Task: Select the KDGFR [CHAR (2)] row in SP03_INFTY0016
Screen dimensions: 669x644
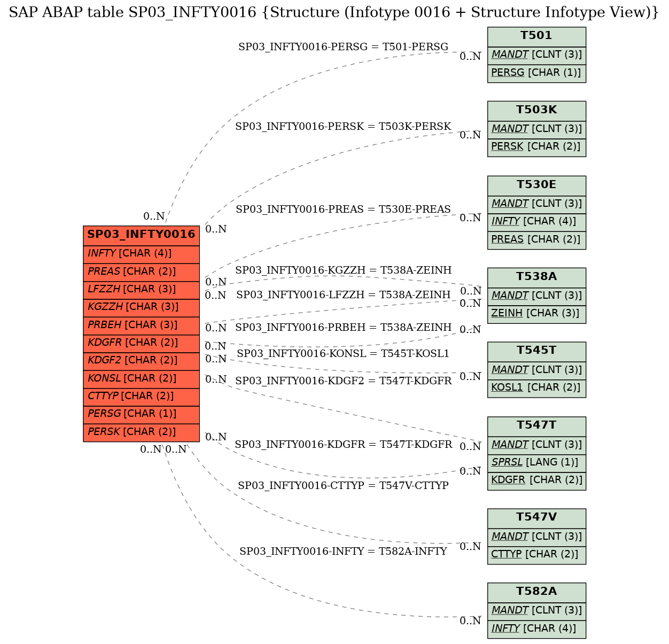Action: click(141, 343)
